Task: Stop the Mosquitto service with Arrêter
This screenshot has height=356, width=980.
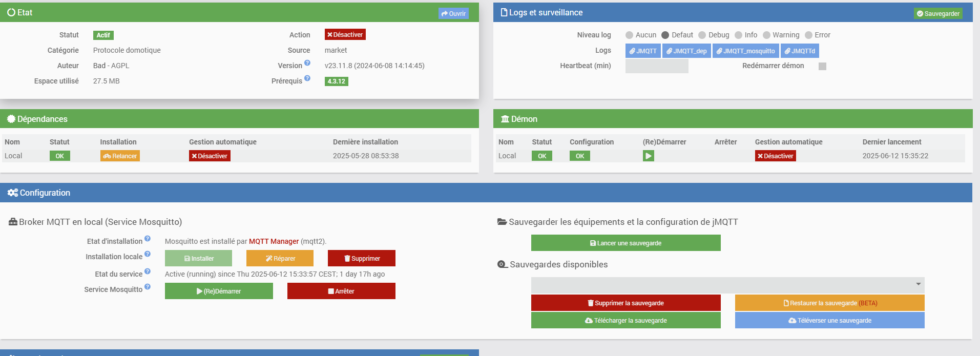Action: point(341,291)
